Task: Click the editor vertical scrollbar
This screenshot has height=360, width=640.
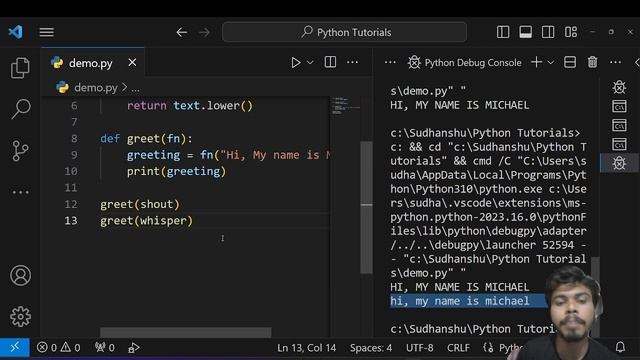Action: tap(366, 207)
